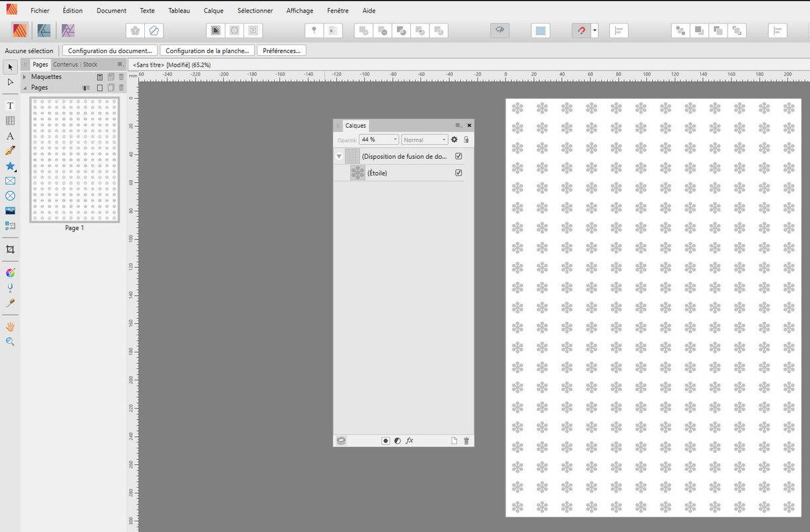Select the Vector Crop tool
Image resolution: width=810 pixels, height=532 pixels.
click(x=10, y=249)
